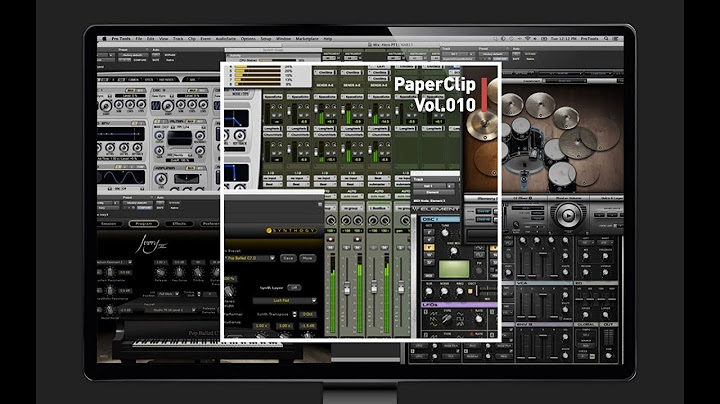720x404 pixels.
Task: Click the LFO Rate knob in Element
Action: (x=478, y=319)
